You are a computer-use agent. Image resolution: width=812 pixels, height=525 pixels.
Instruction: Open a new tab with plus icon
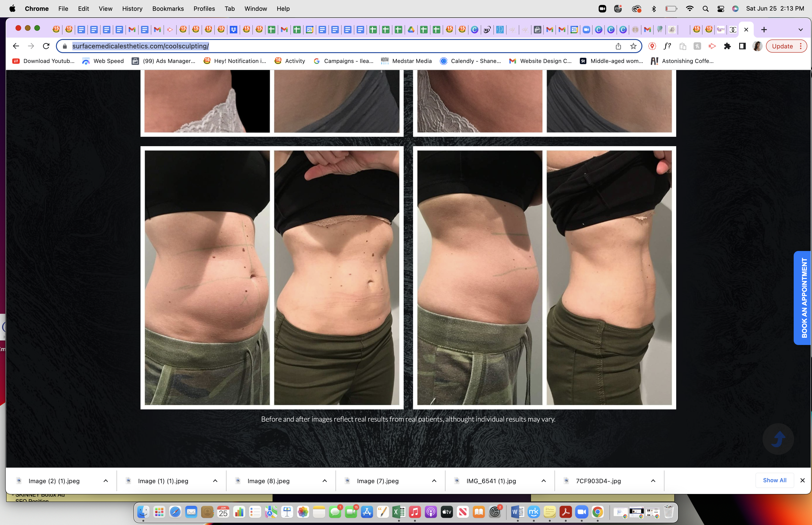(x=764, y=30)
